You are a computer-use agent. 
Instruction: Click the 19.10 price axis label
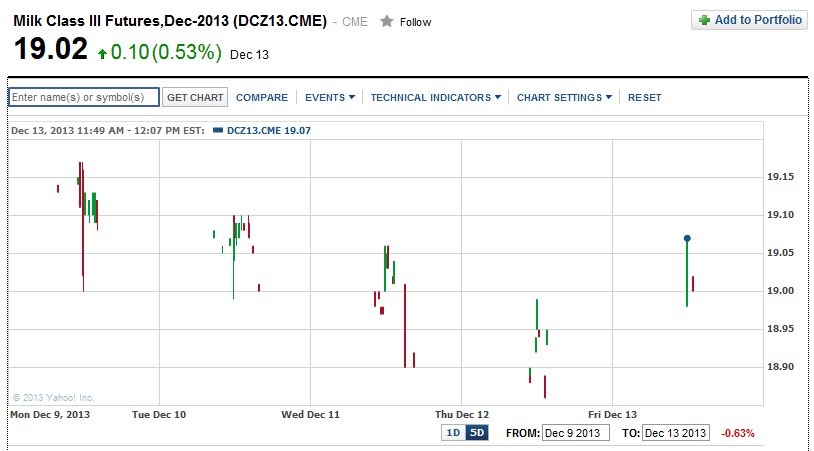click(780, 215)
